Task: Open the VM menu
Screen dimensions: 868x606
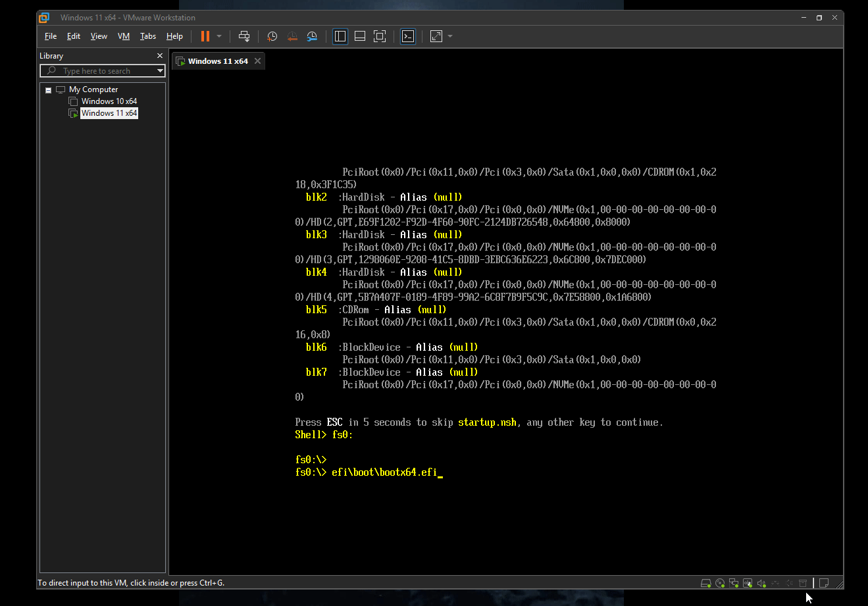Action: 124,36
